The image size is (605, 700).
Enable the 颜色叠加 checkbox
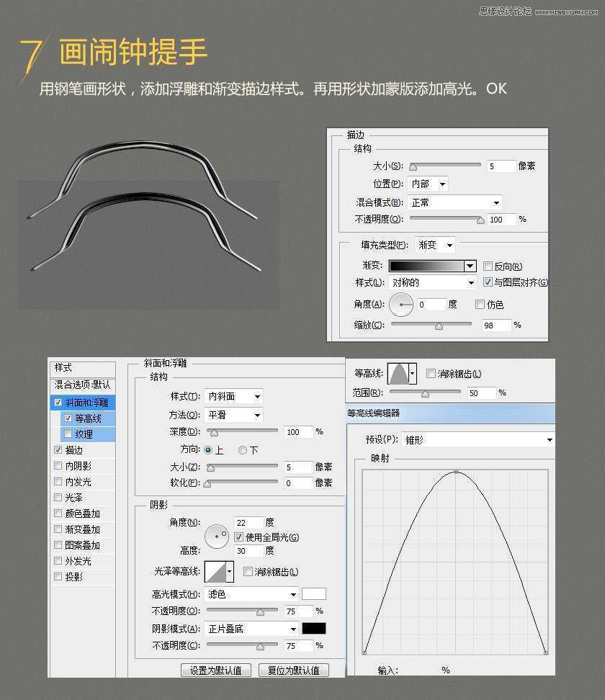(x=58, y=513)
